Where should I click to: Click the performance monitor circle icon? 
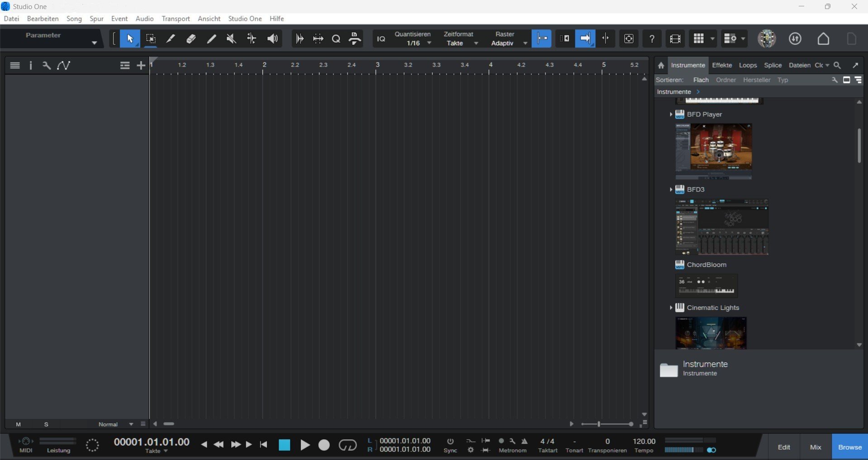pyautogui.click(x=92, y=445)
